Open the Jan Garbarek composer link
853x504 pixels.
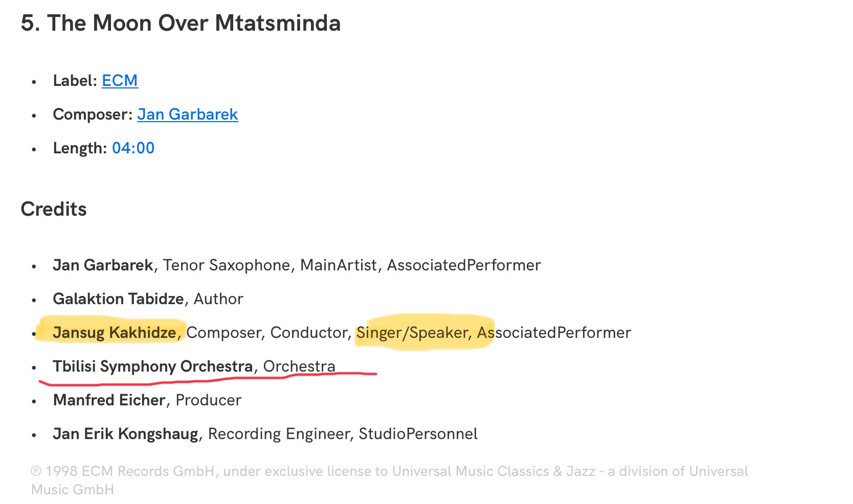[x=188, y=114]
